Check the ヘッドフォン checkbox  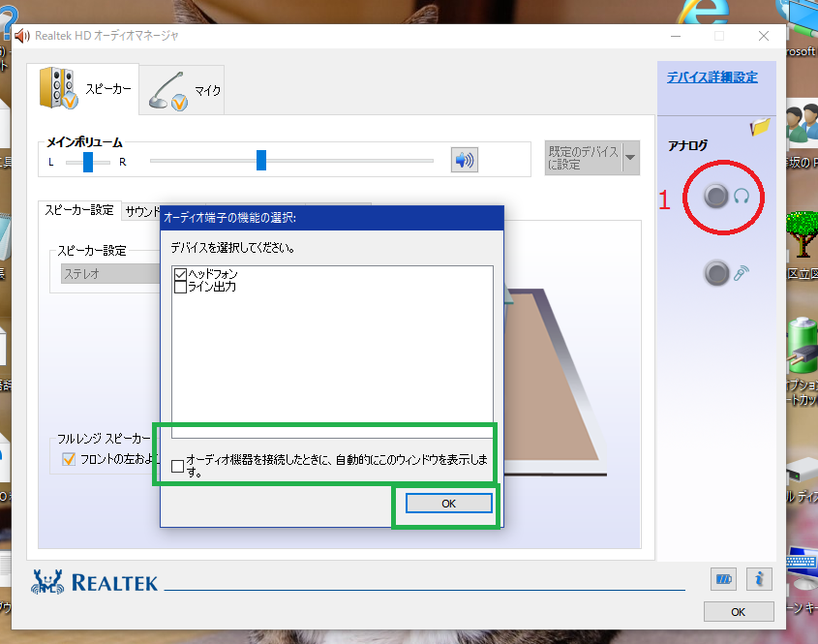coord(180,274)
